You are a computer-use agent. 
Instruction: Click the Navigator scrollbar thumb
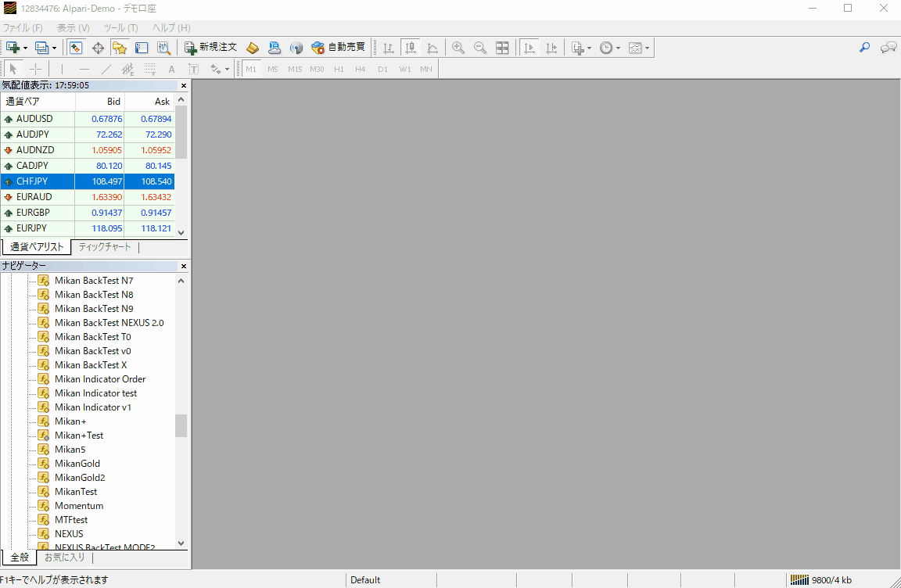[x=181, y=425]
